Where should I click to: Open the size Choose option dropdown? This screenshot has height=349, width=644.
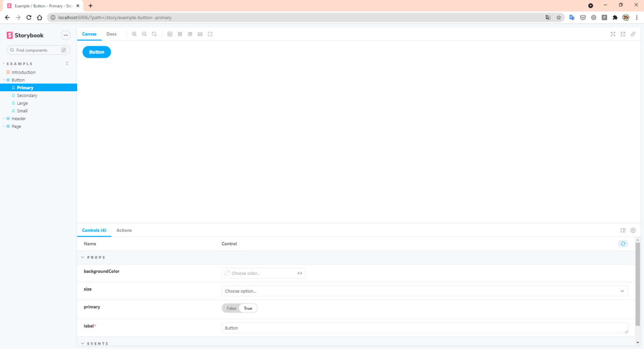(x=425, y=291)
